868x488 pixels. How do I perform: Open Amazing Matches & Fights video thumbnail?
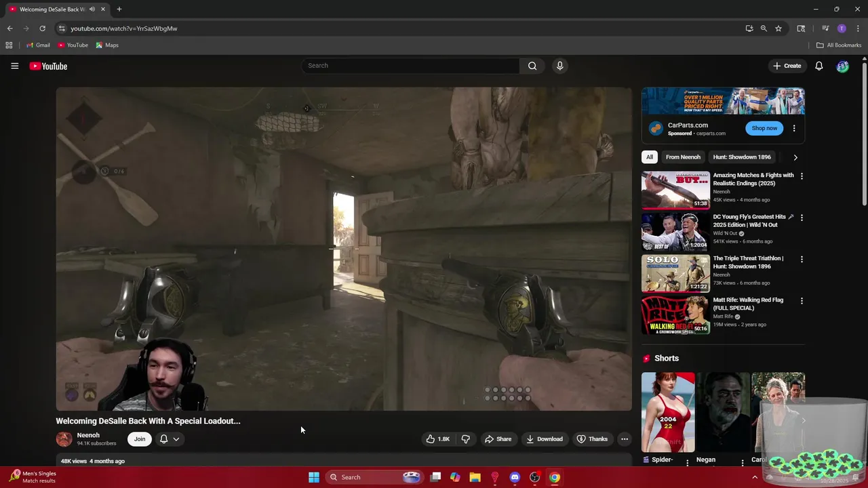pos(675,190)
